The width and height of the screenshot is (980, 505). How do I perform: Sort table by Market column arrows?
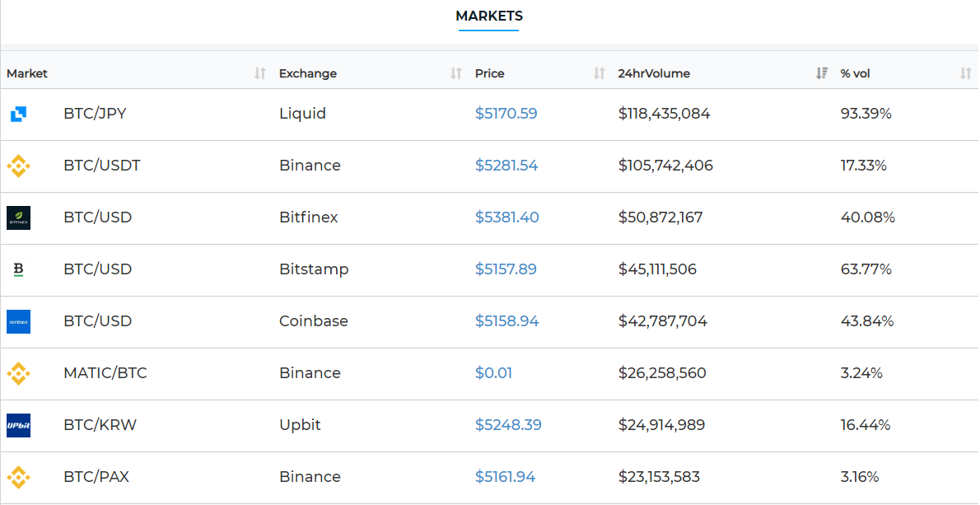260,73
